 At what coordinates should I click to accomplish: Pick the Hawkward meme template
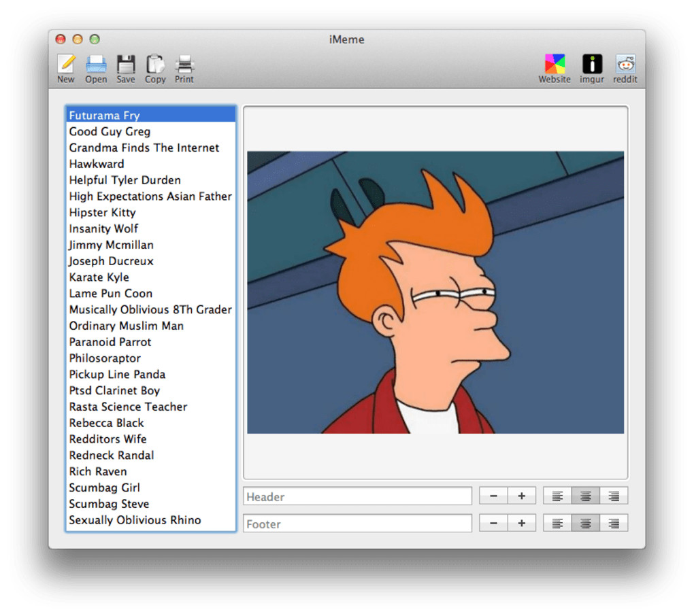151,164
